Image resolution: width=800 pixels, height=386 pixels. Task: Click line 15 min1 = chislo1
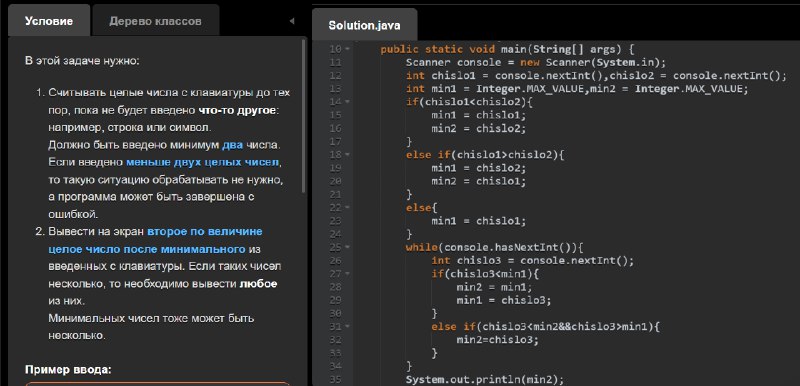click(x=479, y=115)
